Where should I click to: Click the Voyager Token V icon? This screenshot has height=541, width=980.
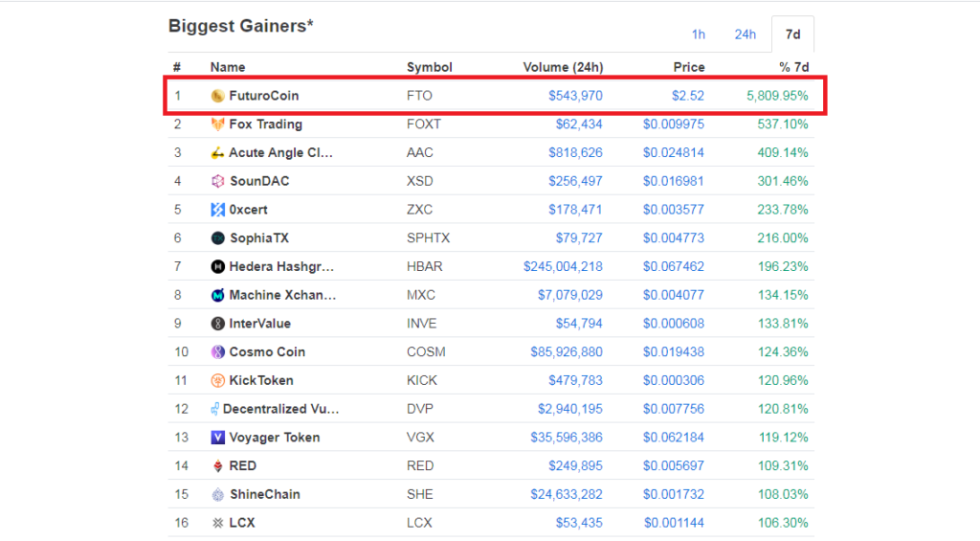click(x=218, y=438)
